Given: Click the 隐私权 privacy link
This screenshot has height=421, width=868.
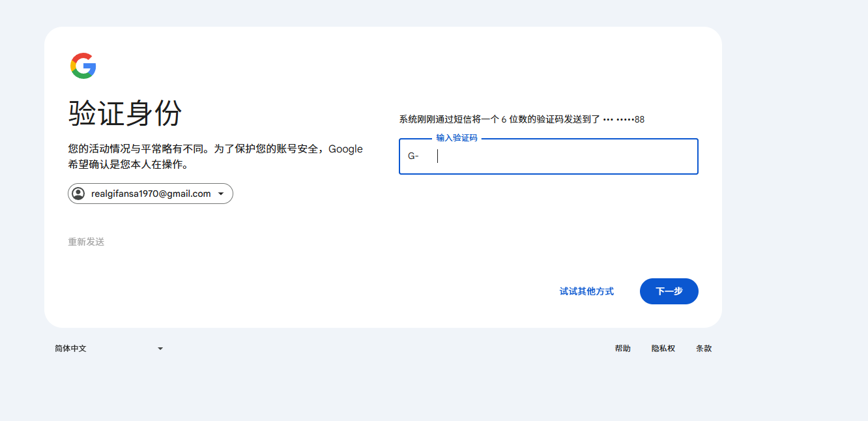Looking at the screenshot, I should (663, 349).
